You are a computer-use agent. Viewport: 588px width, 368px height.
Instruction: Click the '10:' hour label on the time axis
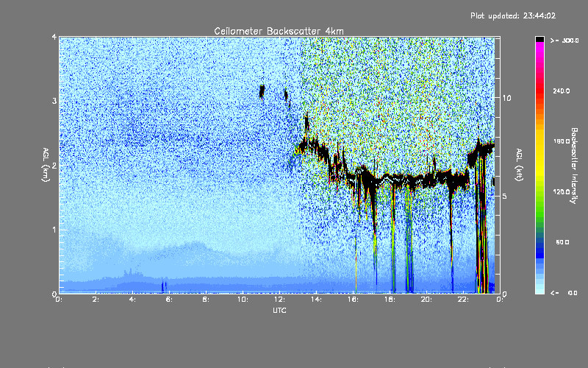[243, 300]
